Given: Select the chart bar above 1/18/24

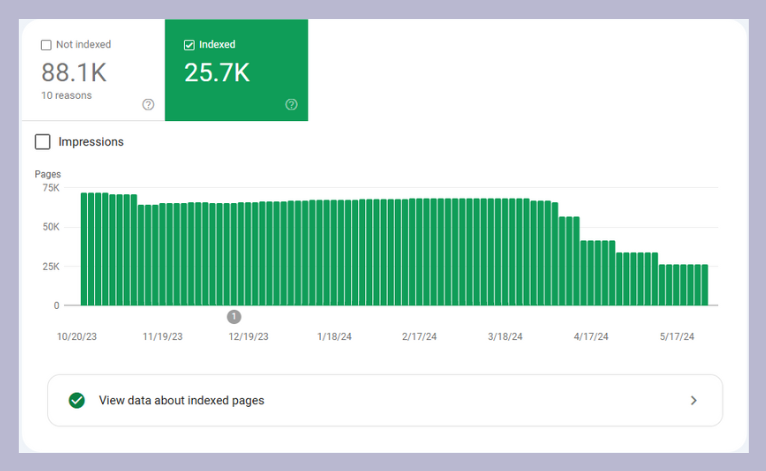Looking at the screenshot, I should pos(335,252).
